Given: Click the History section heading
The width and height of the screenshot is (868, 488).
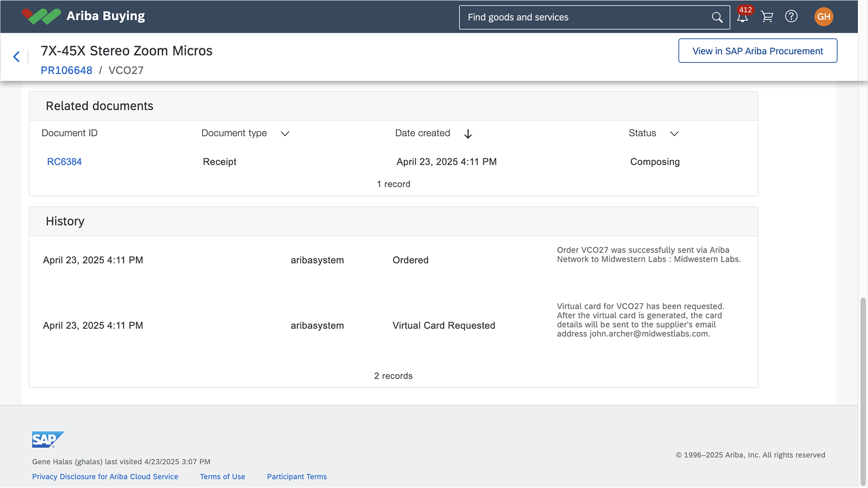Looking at the screenshot, I should pos(65,221).
